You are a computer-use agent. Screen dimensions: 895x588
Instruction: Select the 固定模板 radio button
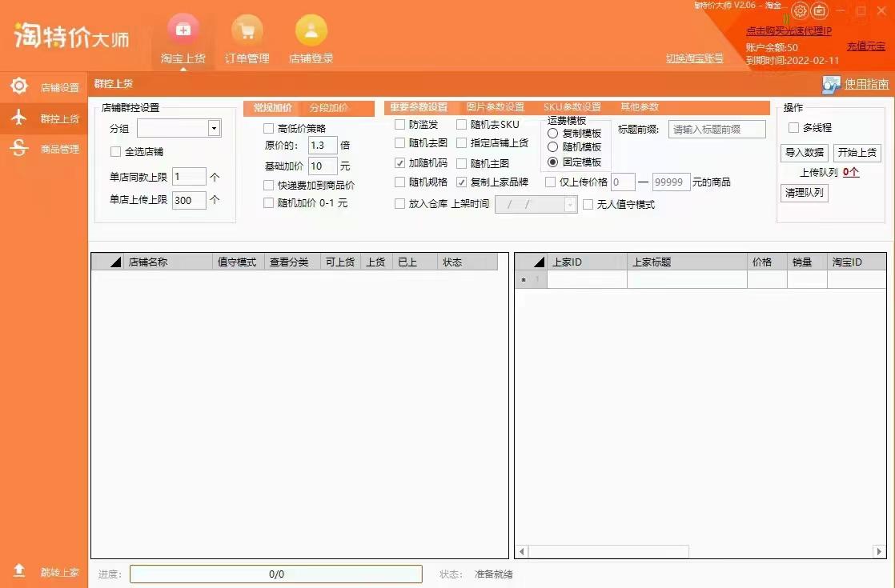coord(552,162)
